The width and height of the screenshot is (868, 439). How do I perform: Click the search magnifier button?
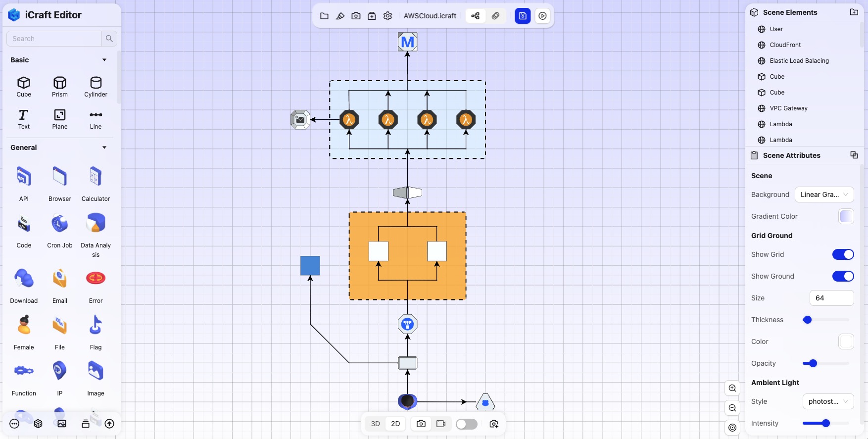pyautogui.click(x=109, y=39)
